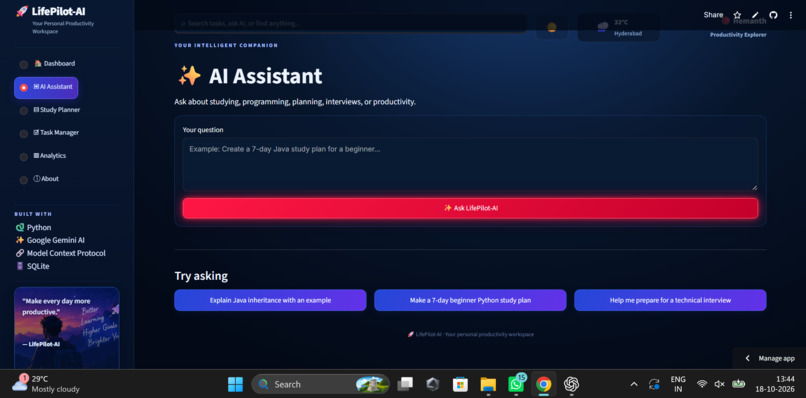The height and width of the screenshot is (398, 806).
Task: Click the notification bell icon
Action: click(x=552, y=27)
